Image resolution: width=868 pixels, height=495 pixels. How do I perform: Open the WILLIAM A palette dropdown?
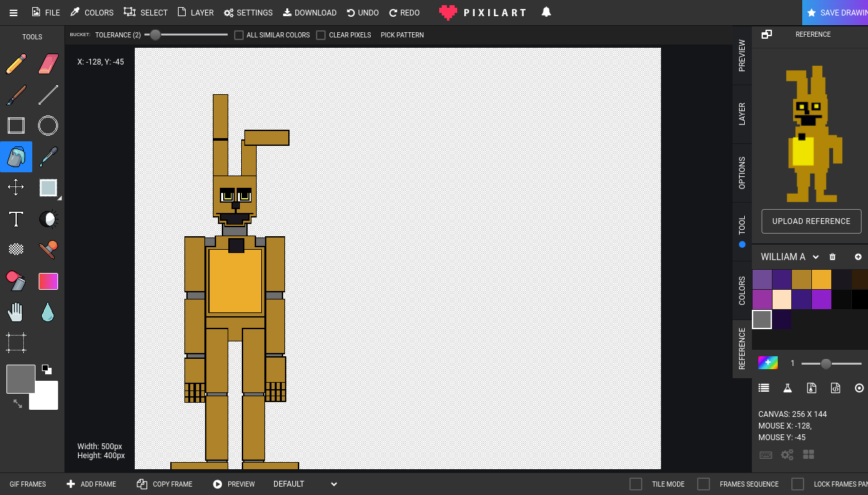point(788,256)
